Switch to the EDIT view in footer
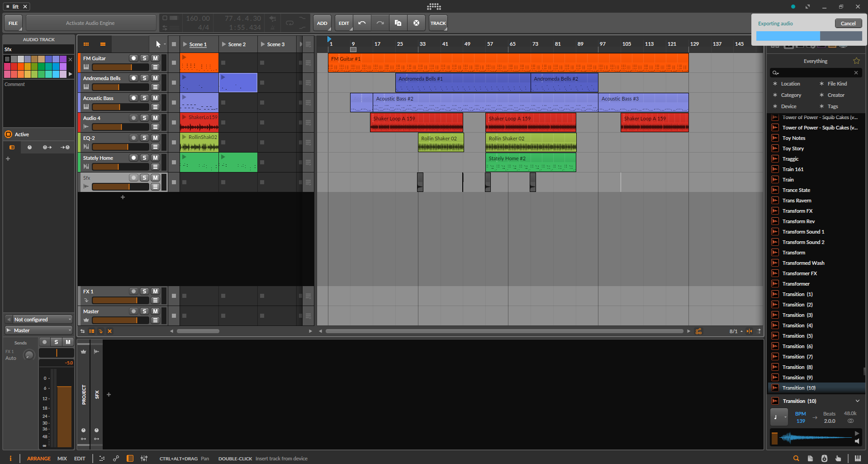This screenshot has width=868, height=464. 80,459
